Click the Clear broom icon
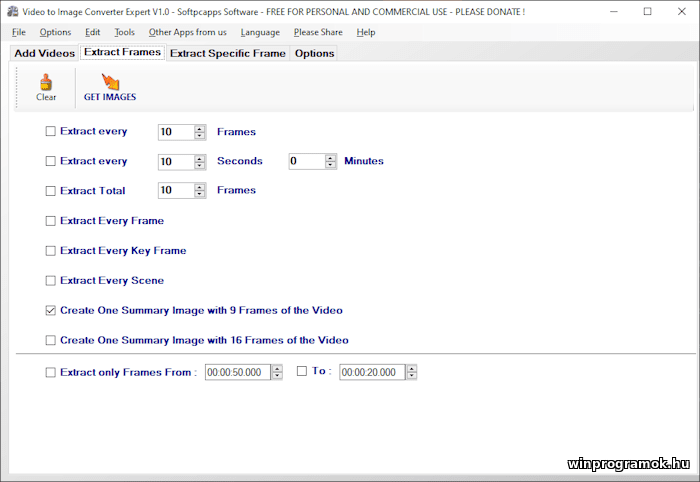 tap(46, 83)
